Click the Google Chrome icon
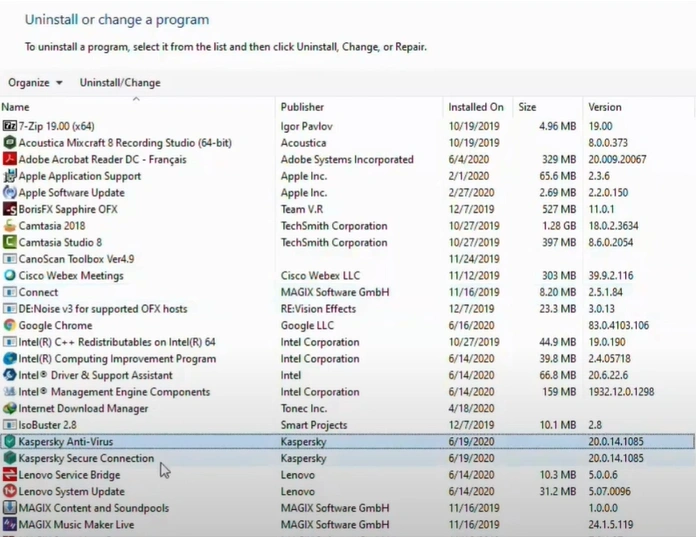This screenshot has width=696, height=537. (9, 325)
